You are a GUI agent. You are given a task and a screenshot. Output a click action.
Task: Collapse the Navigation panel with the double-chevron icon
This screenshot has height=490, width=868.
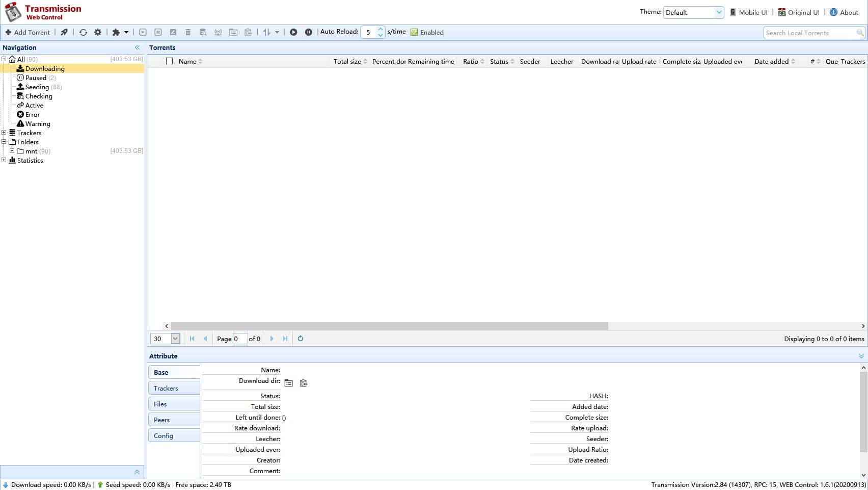click(x=137, y=47)
